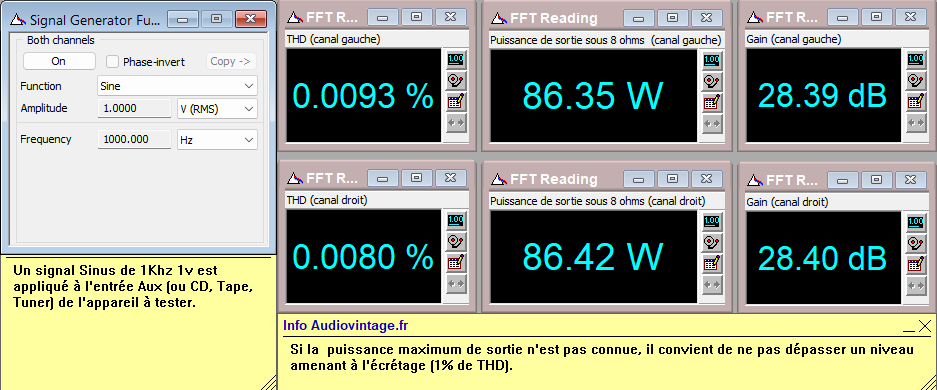Screen dimensions: 937x390
Task: Click the alarm bell icon on THD canal droit
Action: pos(456,242)
